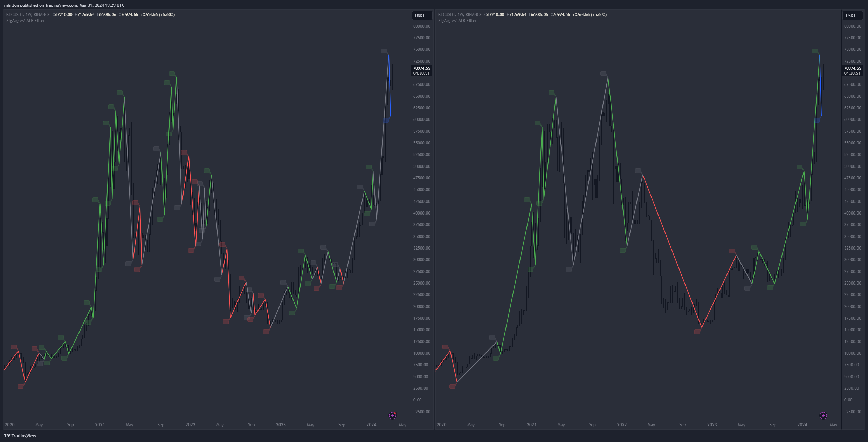The width and height of the screenshot is (868, 442).
Task: Click the left chart's lightning bolt icon
Action: click(x=392, y=415)
